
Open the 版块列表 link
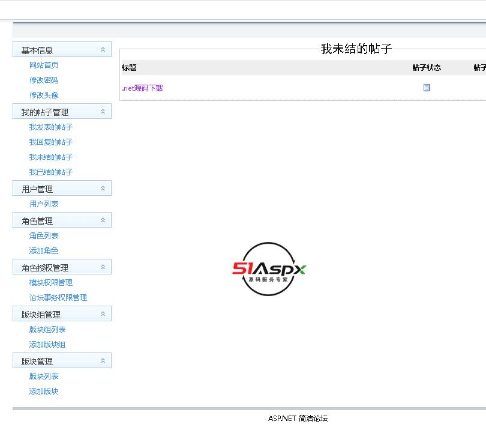click(44, 377)
